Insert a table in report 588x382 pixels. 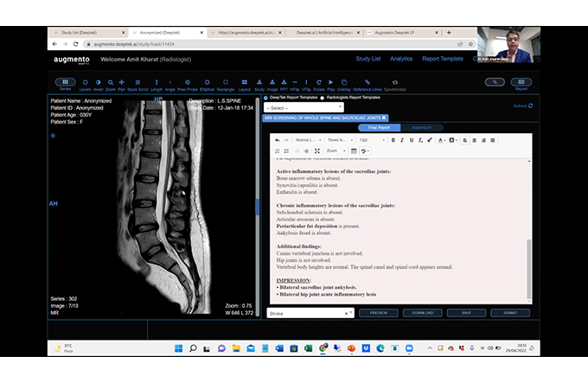354,151
